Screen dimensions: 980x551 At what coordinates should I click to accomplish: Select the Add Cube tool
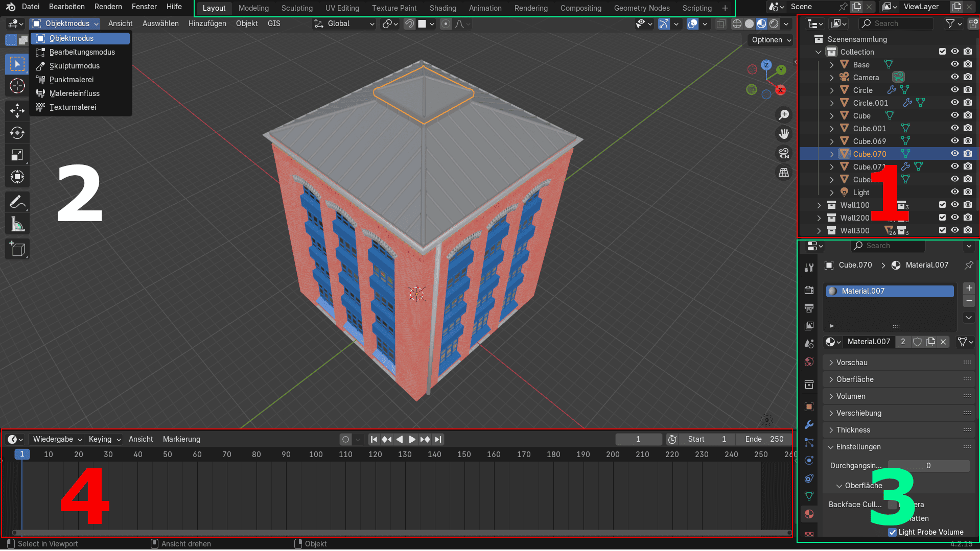click(x=17, y=249)
